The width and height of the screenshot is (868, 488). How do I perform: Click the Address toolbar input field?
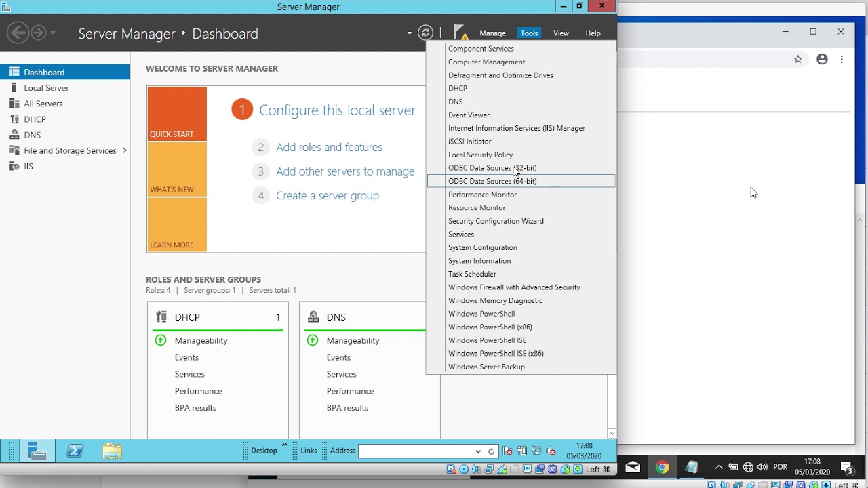click(x=416, y=451)
